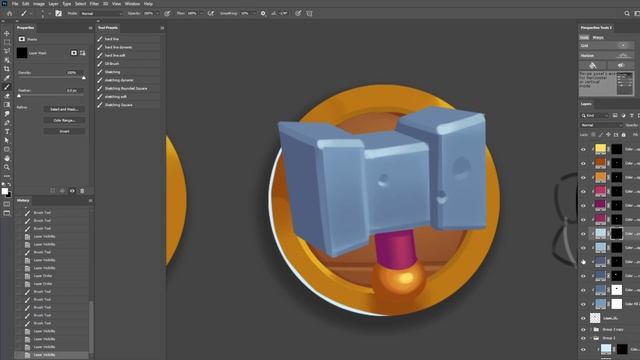
Task: Click the Color Range button
Action: click(x=64, y=120)
